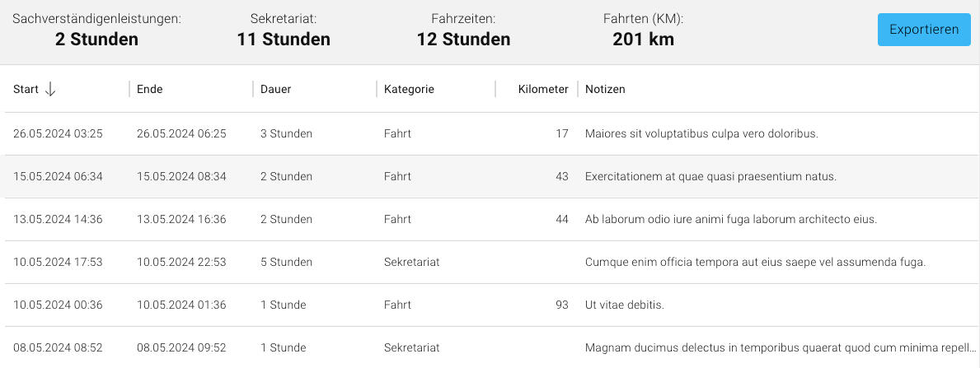Click the Start column header label
The height and width of the screenshot is (368, 980).
[x=26, y=89]
